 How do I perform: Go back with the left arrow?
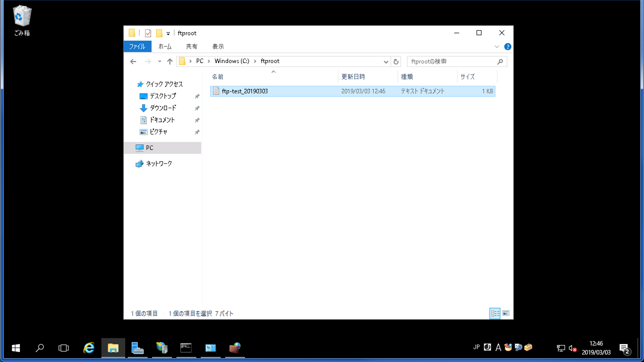[133, 62]
